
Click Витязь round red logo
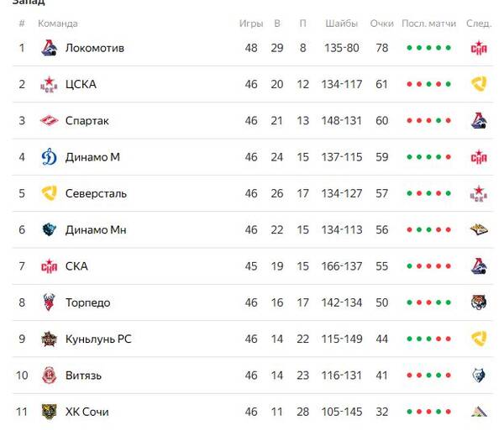(50, 375)
